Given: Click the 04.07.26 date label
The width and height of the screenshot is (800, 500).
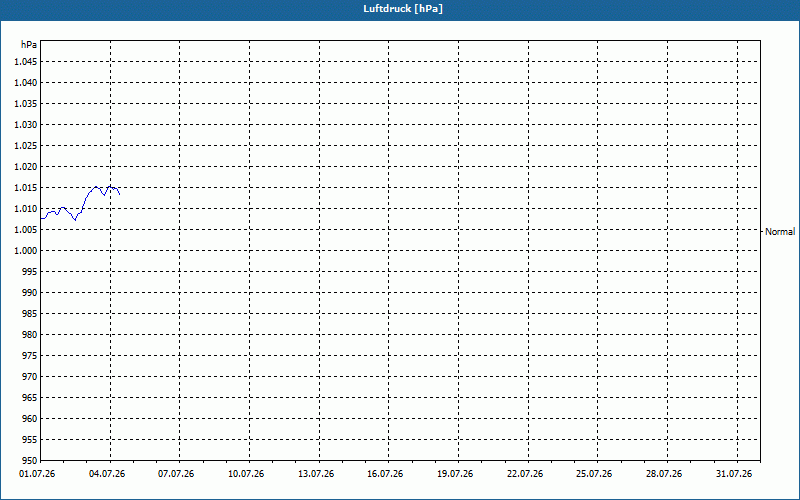Looking at the screenshot, I should coord(107,474).
